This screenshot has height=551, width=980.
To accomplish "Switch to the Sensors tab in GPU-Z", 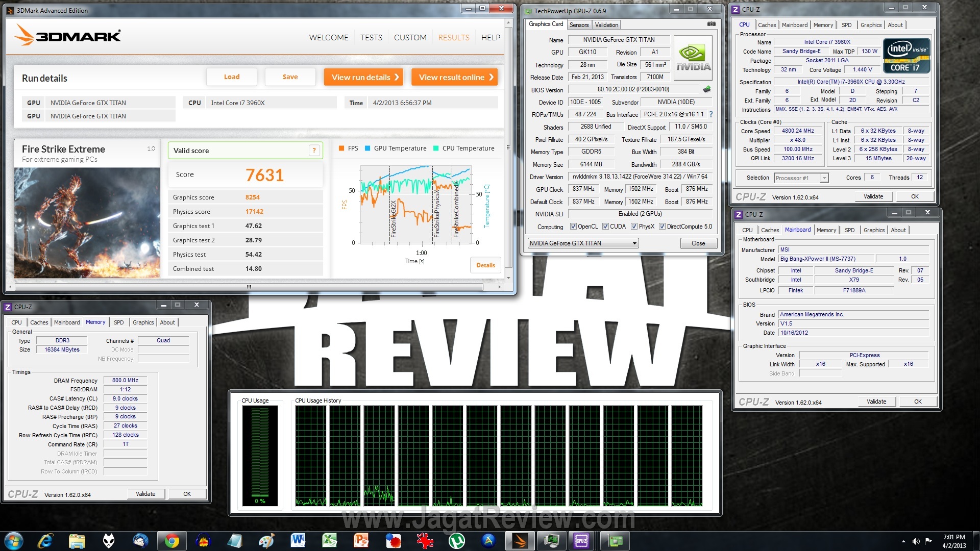I will (579, 25).
